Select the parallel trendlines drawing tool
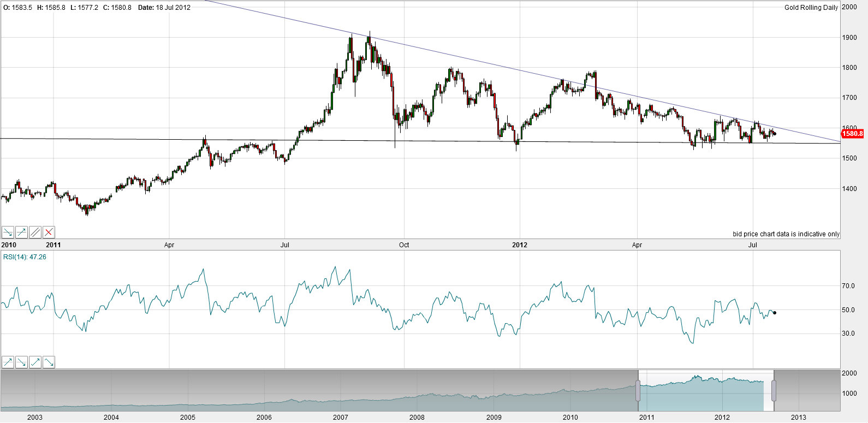Image resolution: width=868 pixels, height=423 pixels. point(35,232)
